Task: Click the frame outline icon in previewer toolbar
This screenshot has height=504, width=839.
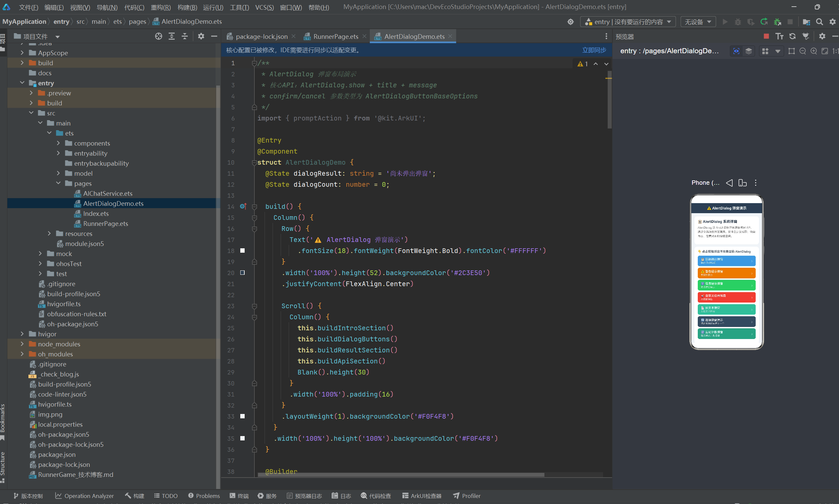Action: pos(791,51)
